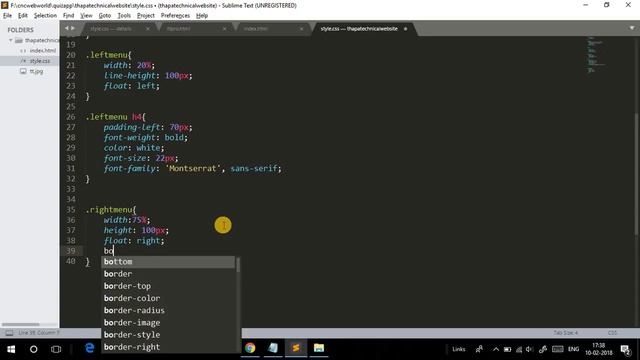640x360 pixels.
Task: Open the Selection menu
Action: pos(45,16)
